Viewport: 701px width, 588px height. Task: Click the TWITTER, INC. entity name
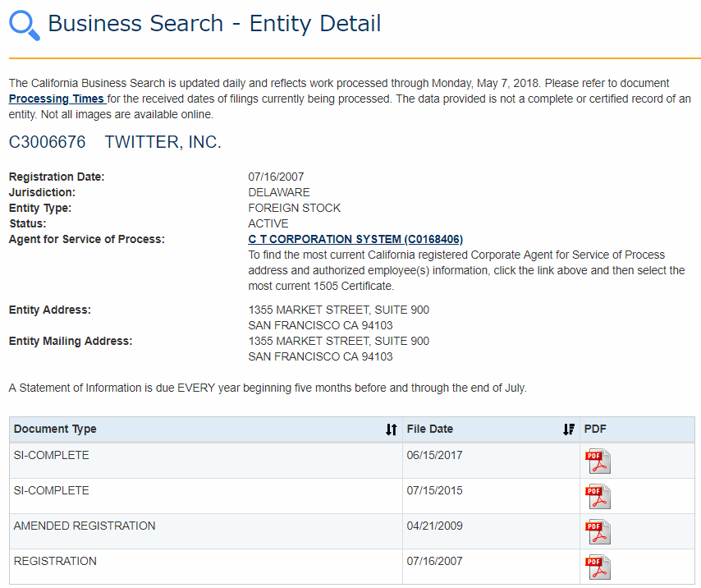pos(163,142)
